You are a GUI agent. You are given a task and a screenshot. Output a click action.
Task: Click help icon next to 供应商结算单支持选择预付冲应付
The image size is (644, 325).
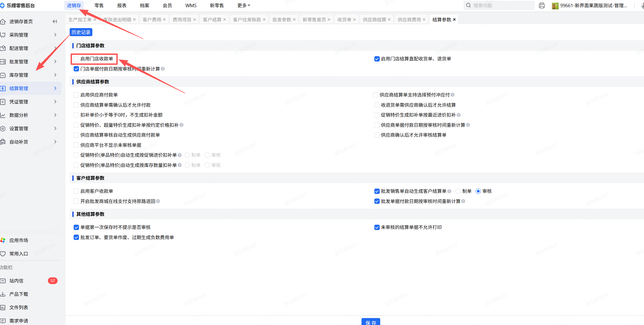(453, 95)
